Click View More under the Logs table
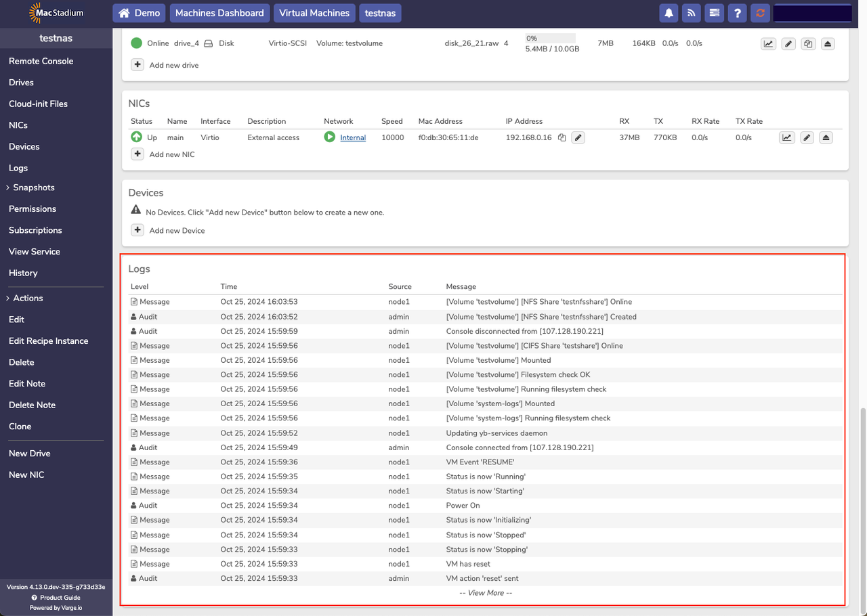 (486, 593)
